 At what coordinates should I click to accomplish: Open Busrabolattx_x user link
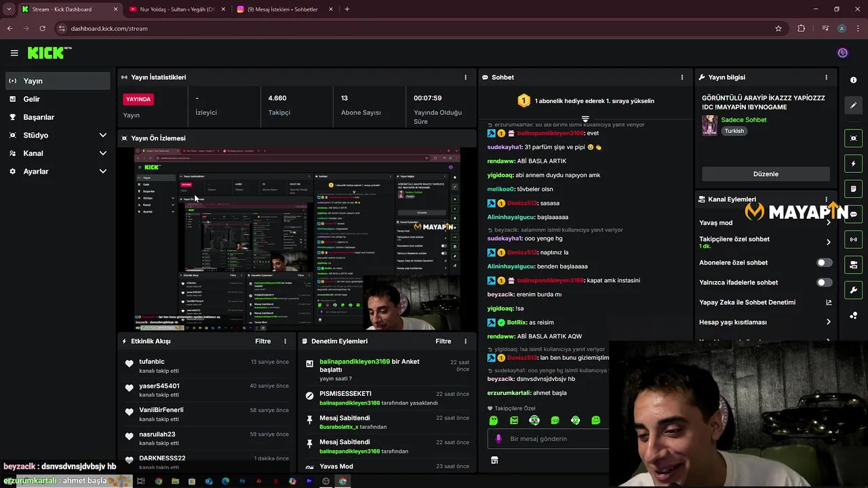(x=338, y=427)
